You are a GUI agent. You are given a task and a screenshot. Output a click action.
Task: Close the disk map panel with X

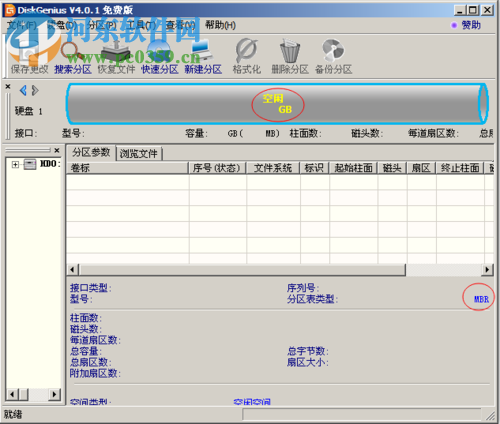(8, 87)
